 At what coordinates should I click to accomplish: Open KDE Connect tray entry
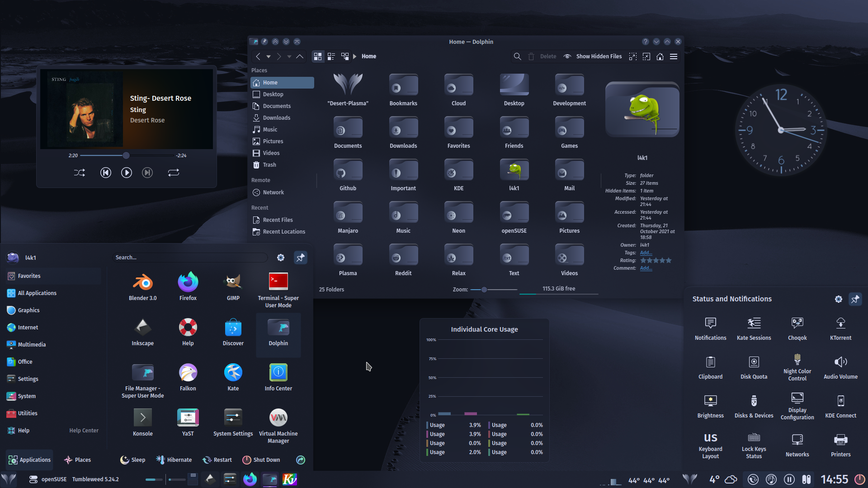(840, 406)
